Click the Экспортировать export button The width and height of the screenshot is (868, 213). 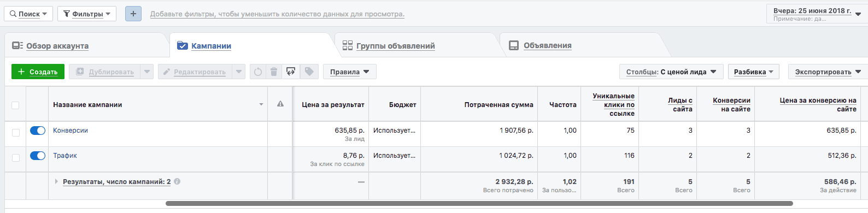(x=828, y=72)
